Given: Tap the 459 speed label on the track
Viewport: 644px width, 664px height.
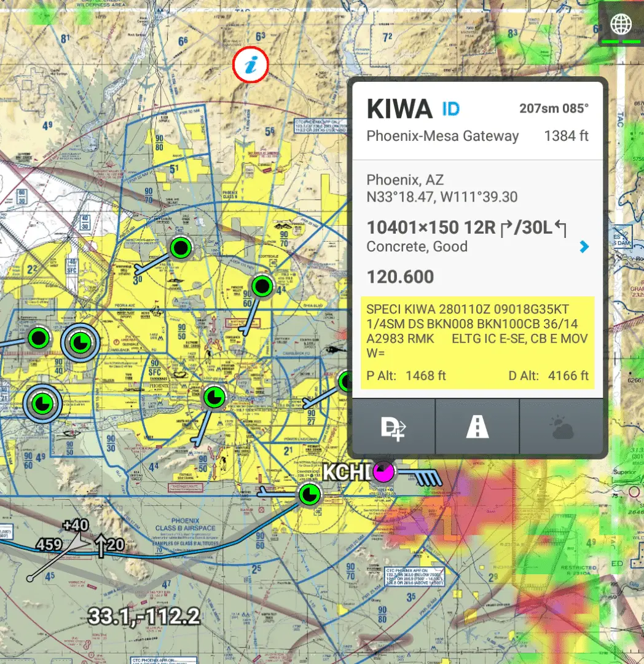Looking at the screenshot, I should (49, 544).
